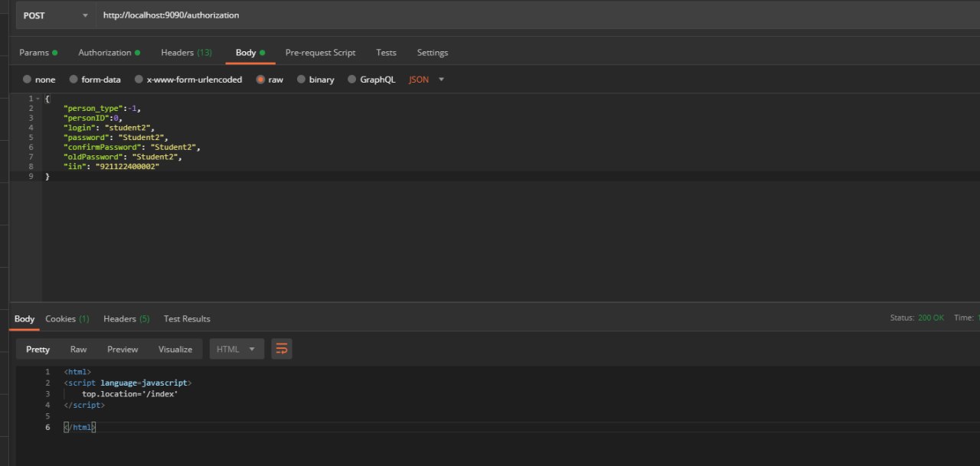
Task: Click the "login": "student2" line
Action: [x=109, y=128]
